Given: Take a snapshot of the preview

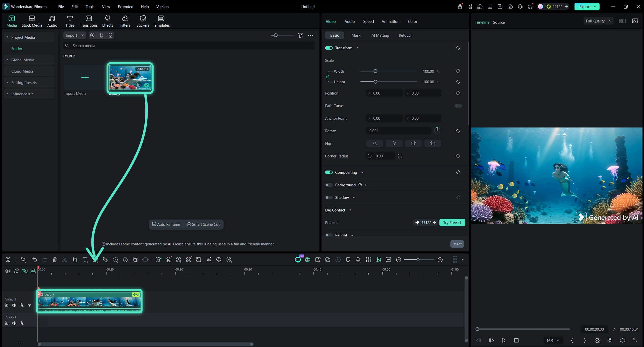Looking at the screenshot, I should (x=610, y=340).
